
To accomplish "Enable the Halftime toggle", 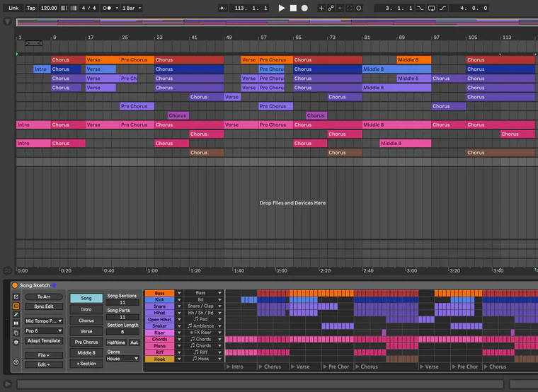I will [115, 342].
